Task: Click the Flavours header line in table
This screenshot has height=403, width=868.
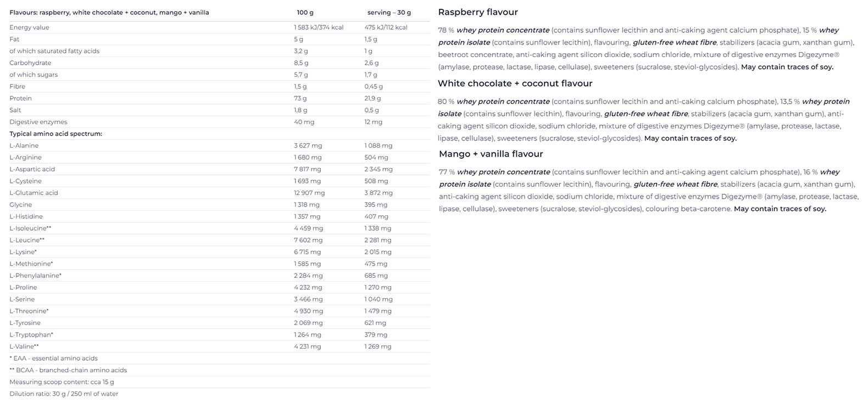Action: [109, 13]
